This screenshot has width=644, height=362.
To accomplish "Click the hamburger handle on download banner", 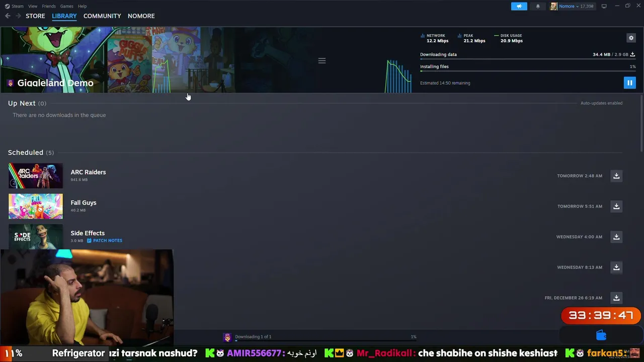I will pyautogui.click(x=322, y=61).
